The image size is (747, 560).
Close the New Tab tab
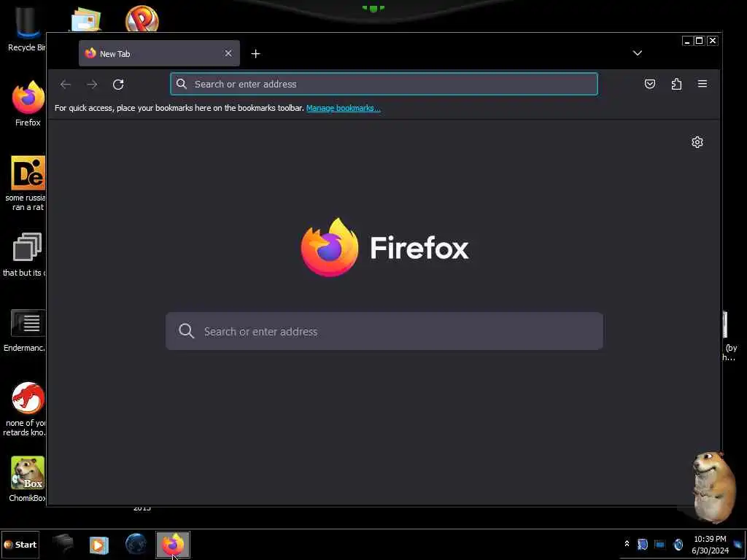[x=228, y=53]
